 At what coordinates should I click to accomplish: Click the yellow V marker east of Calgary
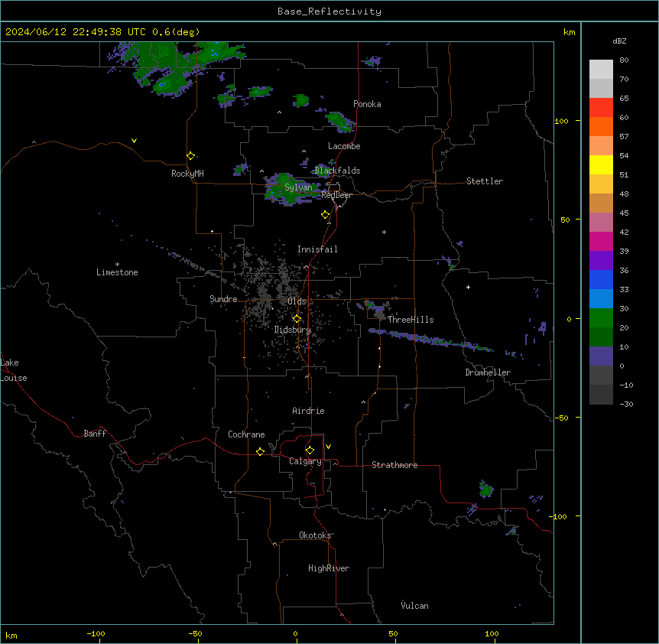(328, 447)
